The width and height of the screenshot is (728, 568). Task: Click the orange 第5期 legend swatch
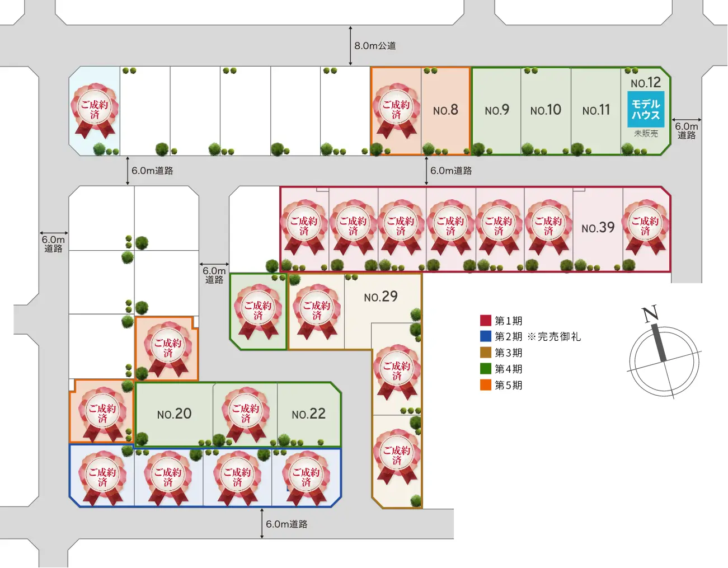tap(486, 385)
